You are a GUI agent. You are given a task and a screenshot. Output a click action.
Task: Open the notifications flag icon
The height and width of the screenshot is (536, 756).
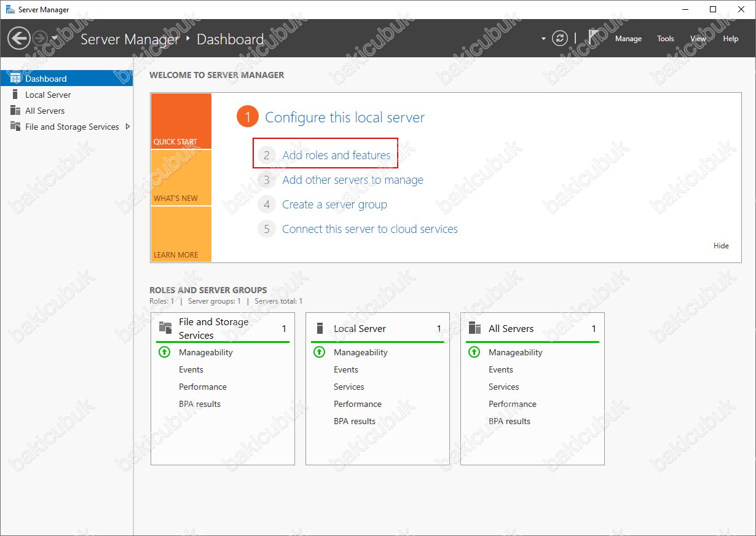tap(594, 37)
